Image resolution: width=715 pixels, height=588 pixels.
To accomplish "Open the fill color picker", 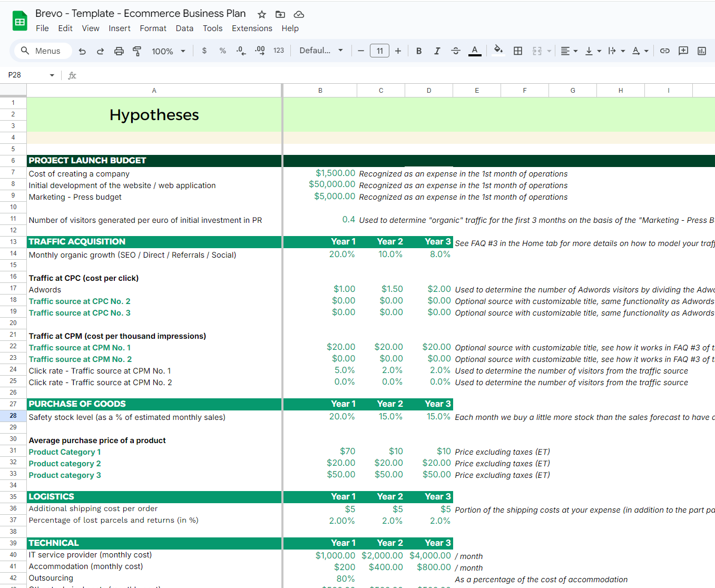I will coord(498,51).
